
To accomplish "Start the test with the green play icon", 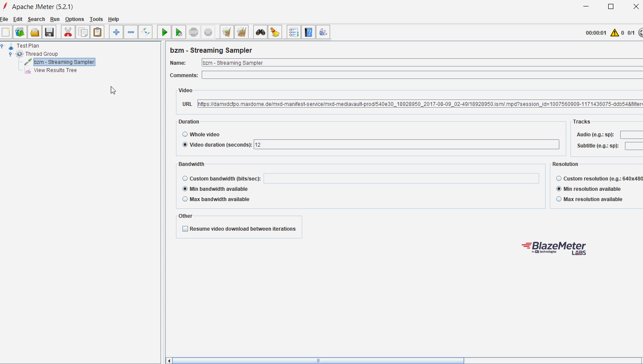I will click(164, 32).
